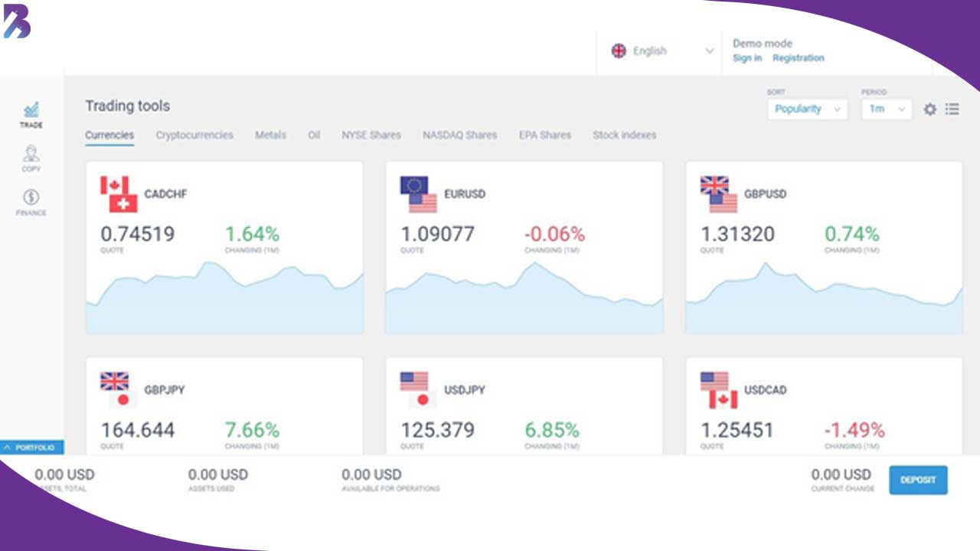Click the Trading tools heading

pyautogui.click(x=128, y=106)
